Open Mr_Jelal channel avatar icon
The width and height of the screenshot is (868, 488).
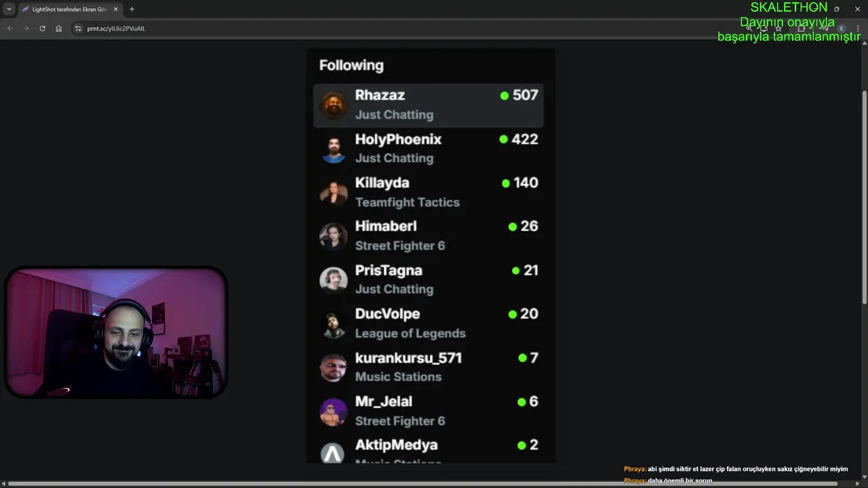click(333, 411)
